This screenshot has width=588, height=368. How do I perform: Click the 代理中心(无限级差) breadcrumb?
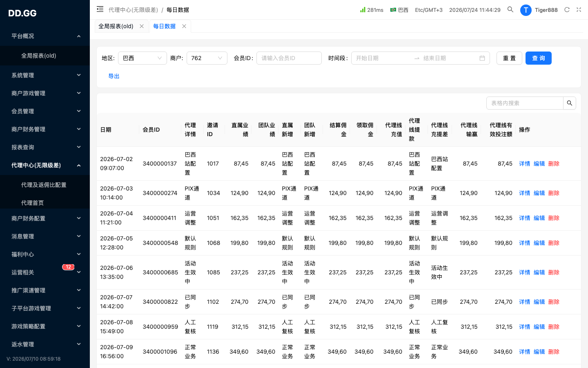(x=133, y=10)
